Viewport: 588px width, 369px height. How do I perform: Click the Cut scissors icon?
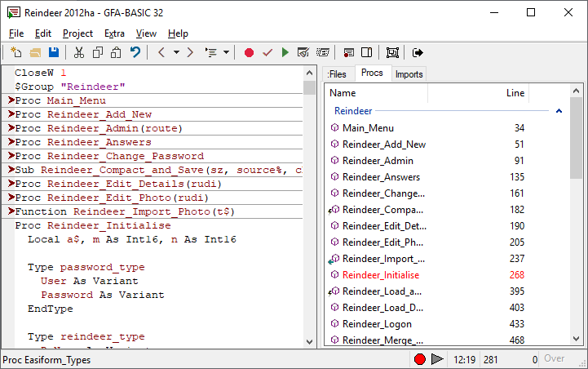[x=79, y=52]
